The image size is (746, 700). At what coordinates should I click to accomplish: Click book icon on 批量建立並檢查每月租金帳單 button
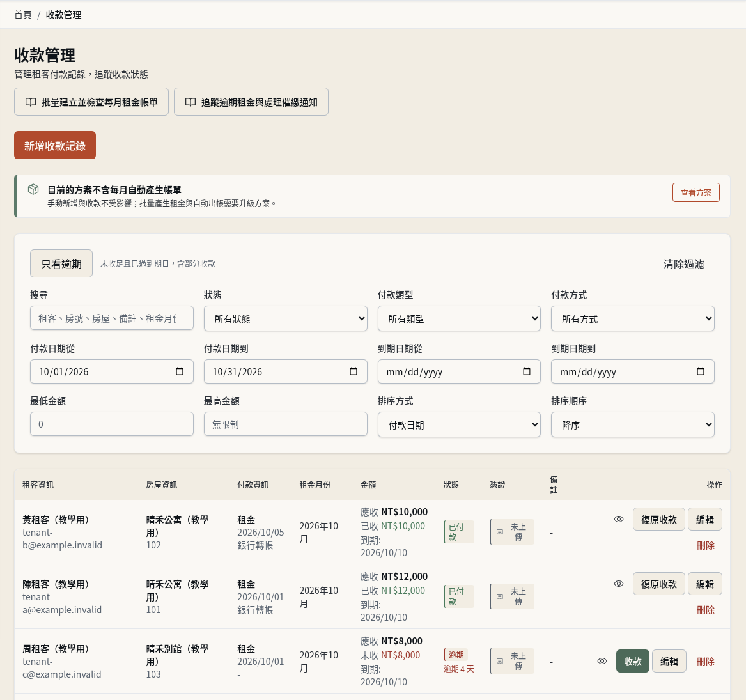pyautogui.click(x=31, y=102)
